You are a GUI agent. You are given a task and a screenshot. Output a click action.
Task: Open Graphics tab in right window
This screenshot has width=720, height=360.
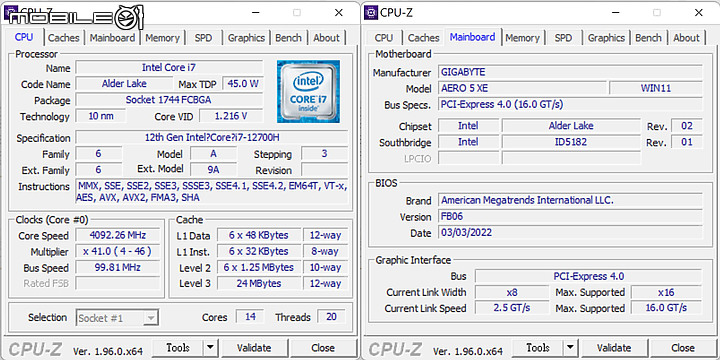[x=606, y=38]
